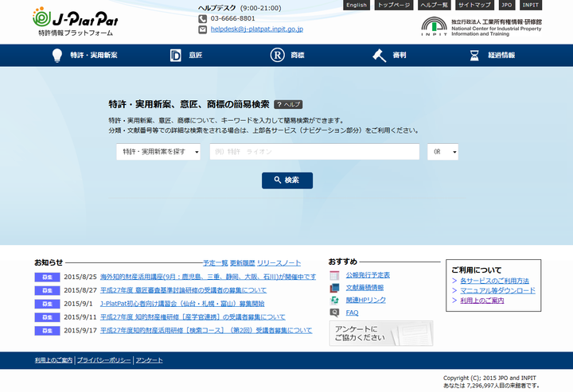Open the 海外知的財産活用講座 news link
This screenshot has width=573, height=392.
(209, 277)
